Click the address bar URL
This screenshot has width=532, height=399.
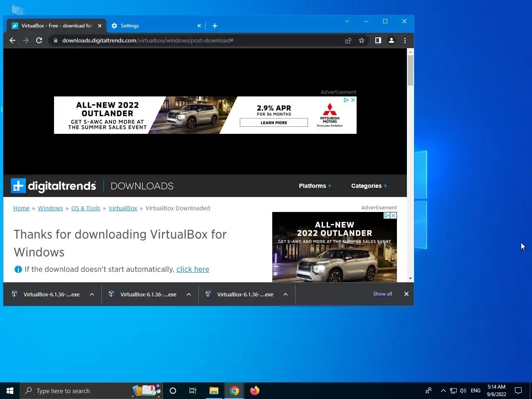148,40
